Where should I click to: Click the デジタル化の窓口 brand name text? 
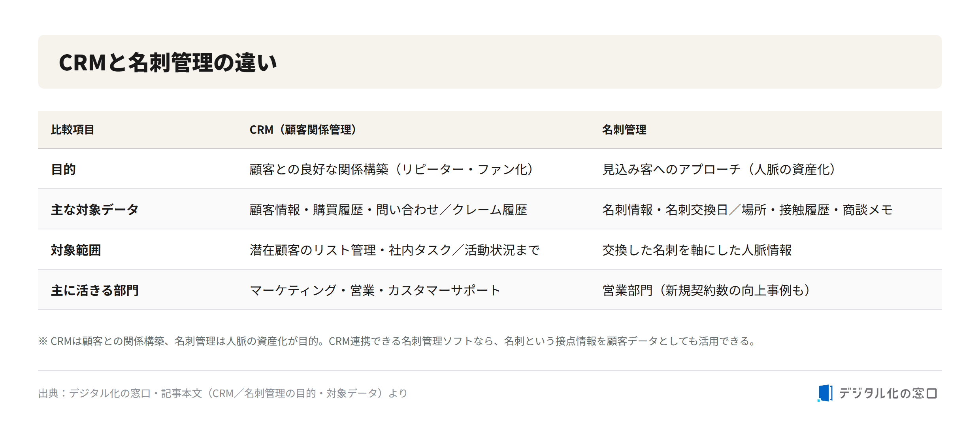888,393
